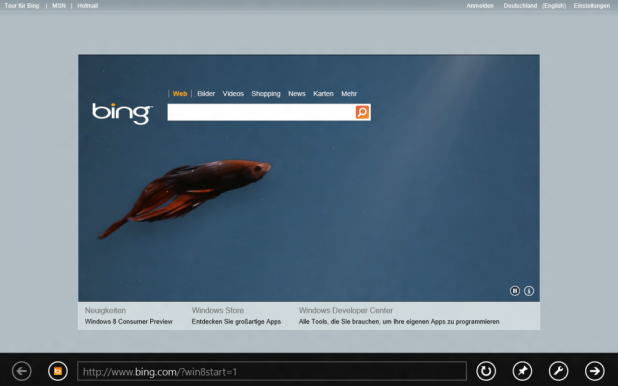Screen dimensions: 618x386
Task: Select the Web search tab
Action: click(x=180, y=94)
